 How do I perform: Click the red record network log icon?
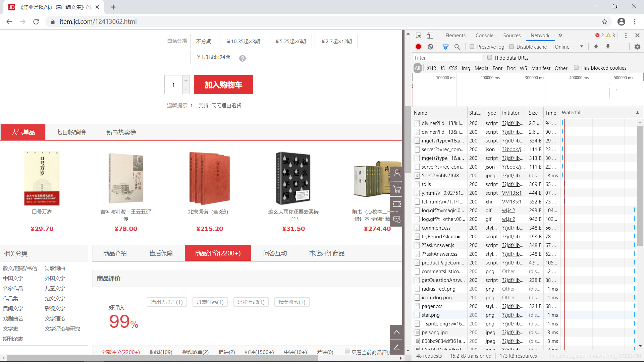(x=418, y=47)
